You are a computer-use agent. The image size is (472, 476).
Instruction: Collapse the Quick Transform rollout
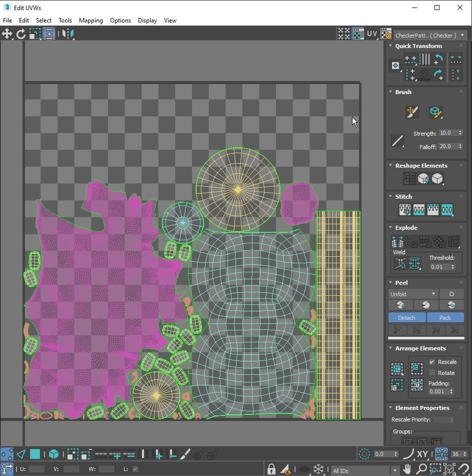390,46
